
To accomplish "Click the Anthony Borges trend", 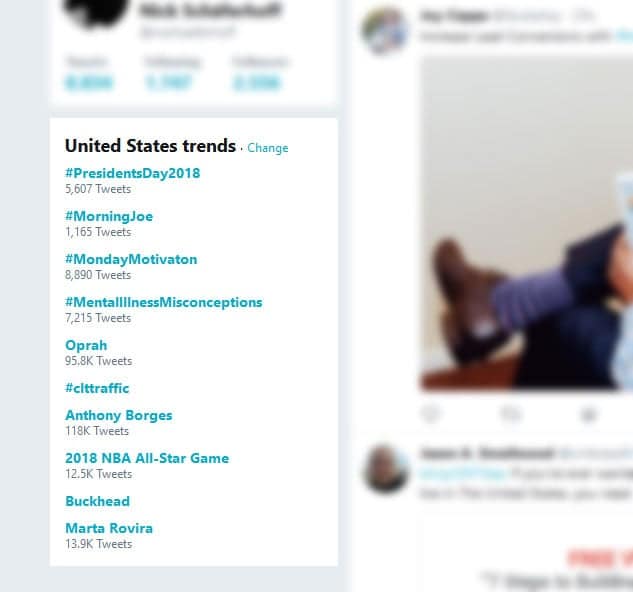I will click(x=118, y=415).
